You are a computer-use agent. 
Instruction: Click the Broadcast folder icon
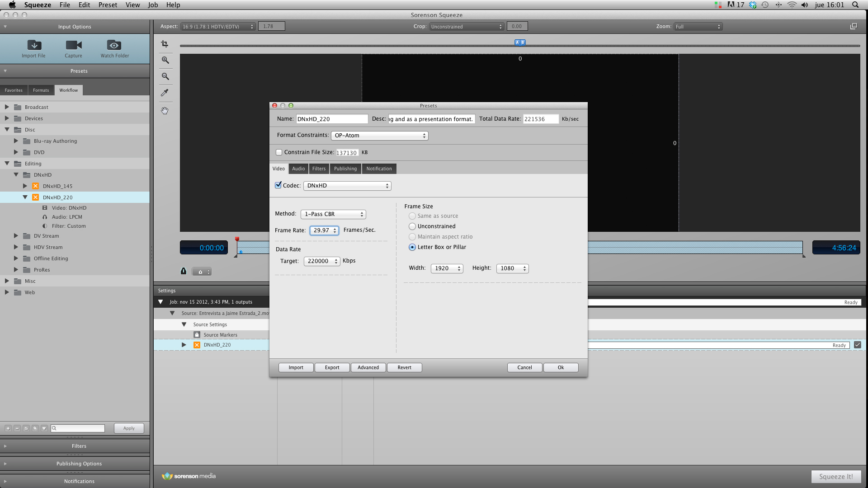point(18,107)
